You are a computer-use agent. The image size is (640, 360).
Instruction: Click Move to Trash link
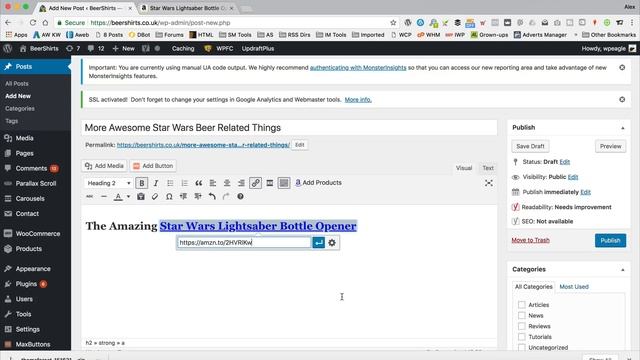click(x=531, y=240)
